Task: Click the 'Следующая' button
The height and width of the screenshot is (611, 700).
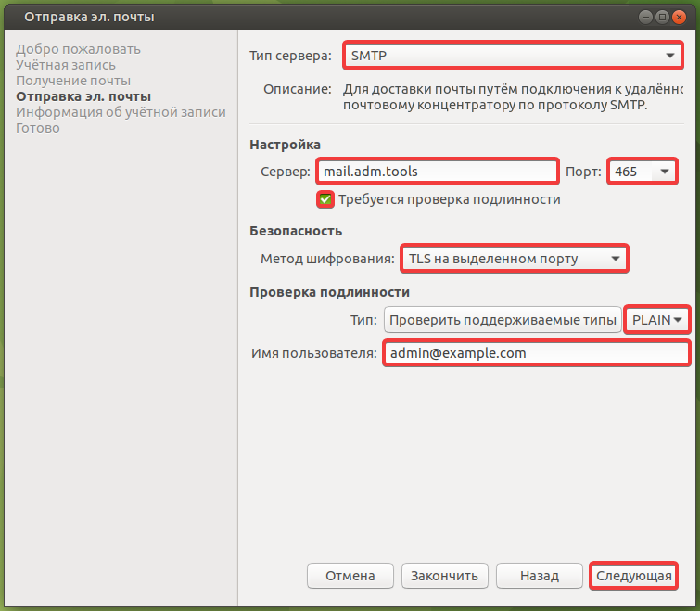Action: pyautogui.click(x=633, y=576)
